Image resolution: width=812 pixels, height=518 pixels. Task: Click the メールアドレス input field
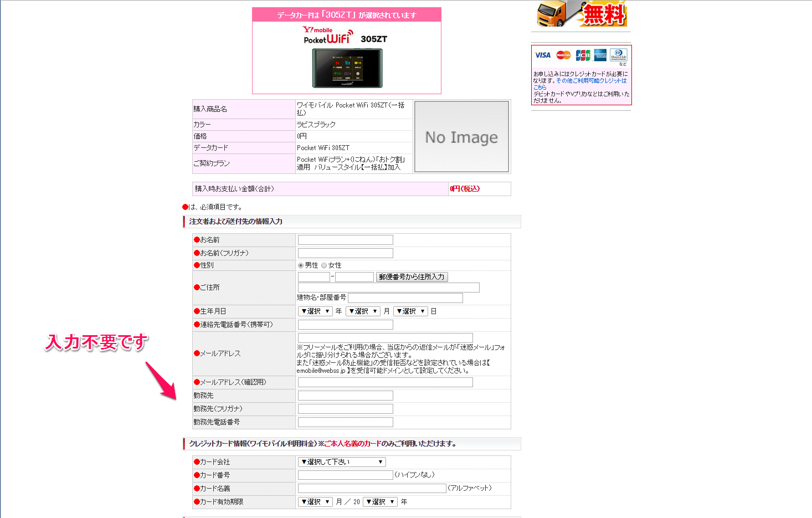[386, 338]
